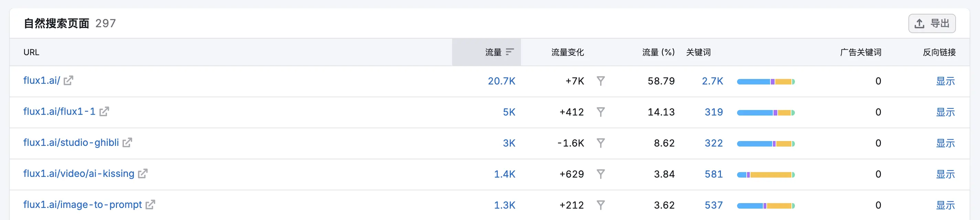
Task: Click the filter funnel next to +7K
Action: [x=601, y=81]
